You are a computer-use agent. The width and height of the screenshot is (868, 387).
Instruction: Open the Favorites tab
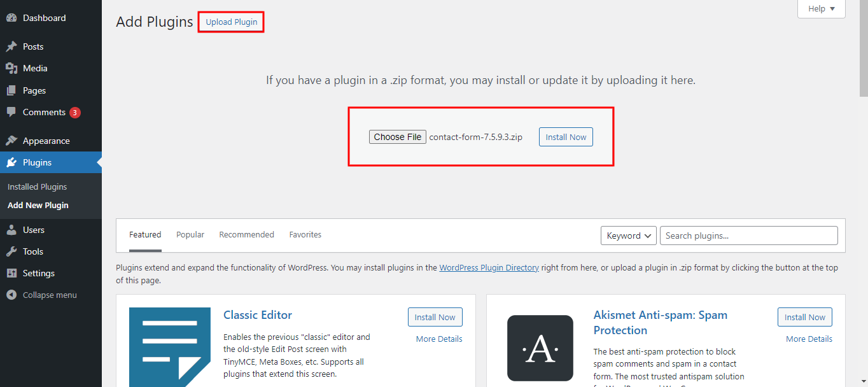tap(305, 234)
